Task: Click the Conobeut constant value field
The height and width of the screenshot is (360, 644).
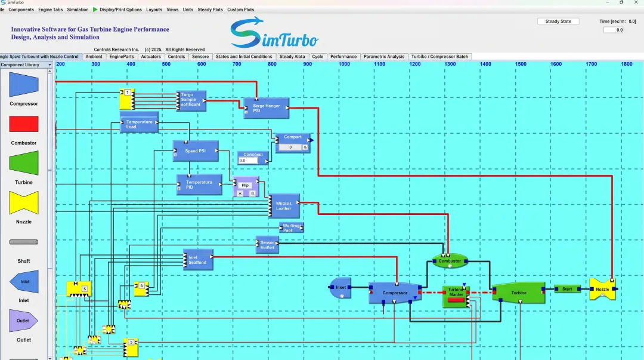Action: pos(248,161)
